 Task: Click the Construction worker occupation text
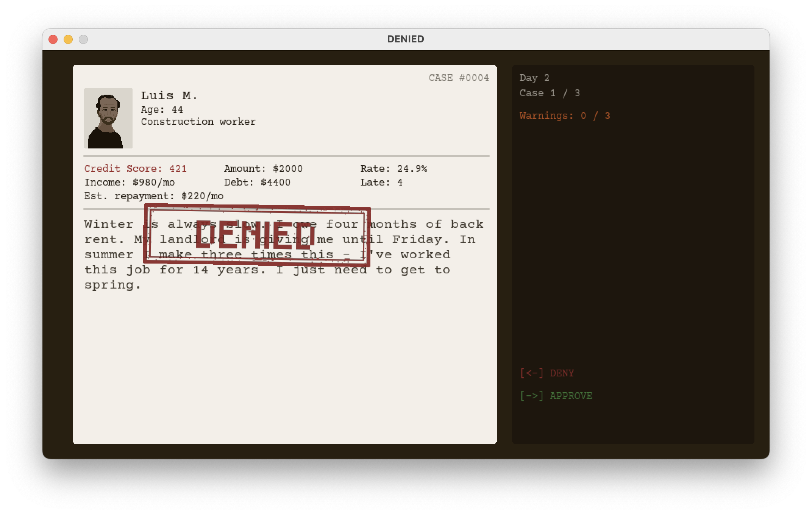[198, 122]
